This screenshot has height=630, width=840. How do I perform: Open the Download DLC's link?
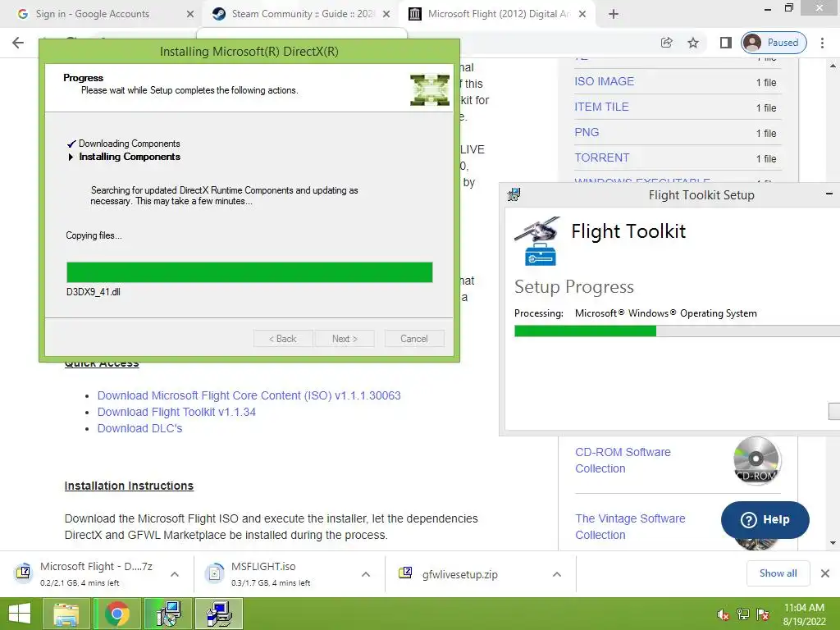click(139, 428)
